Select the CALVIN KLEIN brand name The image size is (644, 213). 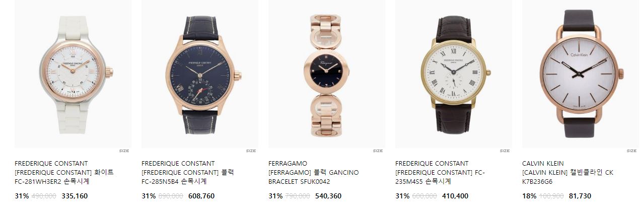point(543,164)
